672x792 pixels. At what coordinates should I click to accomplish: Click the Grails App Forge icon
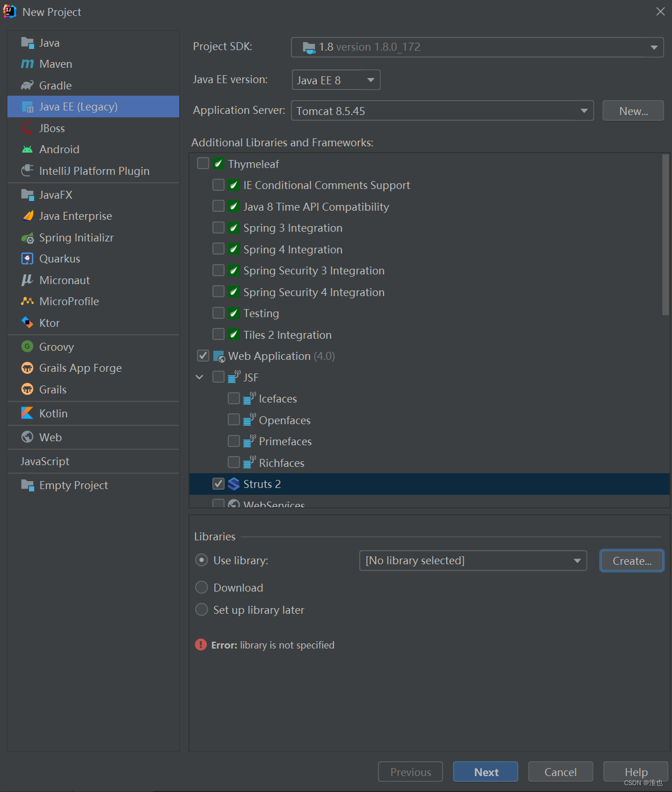click(27, 368)
